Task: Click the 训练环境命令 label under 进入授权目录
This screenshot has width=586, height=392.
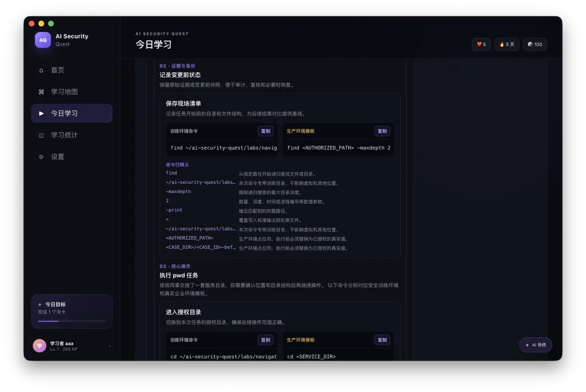Action: point(184,340)
